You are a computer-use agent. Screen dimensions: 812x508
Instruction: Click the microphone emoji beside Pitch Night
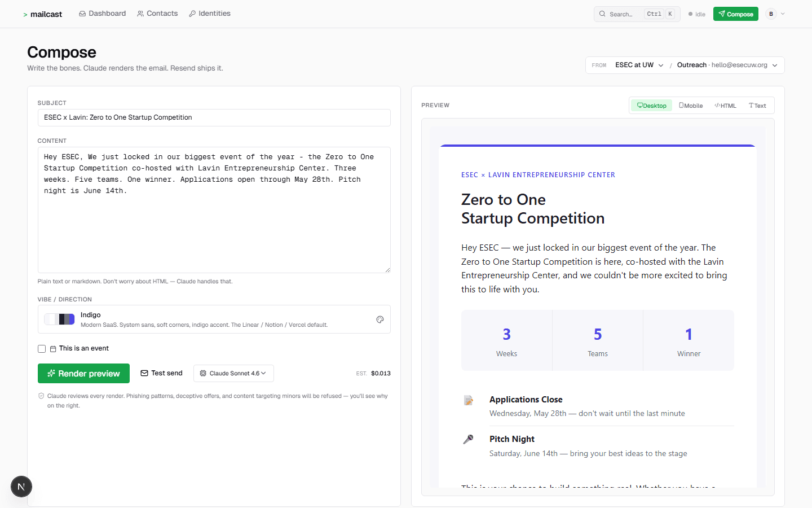(x=468, y=440)
